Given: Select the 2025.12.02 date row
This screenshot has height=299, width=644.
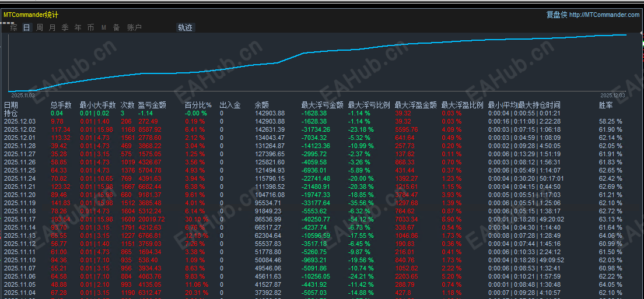Looking at the screenshot, I should (20, 129).
